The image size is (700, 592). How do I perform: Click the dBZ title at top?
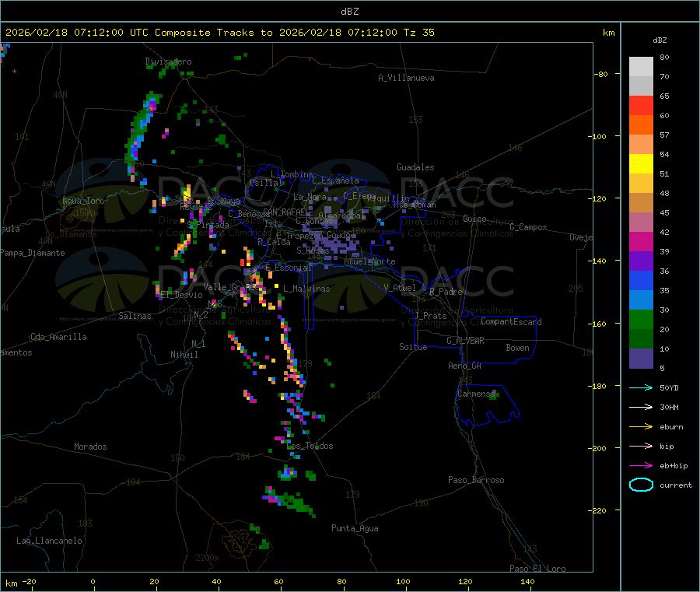pyautogui.click(x=349, y=12)
